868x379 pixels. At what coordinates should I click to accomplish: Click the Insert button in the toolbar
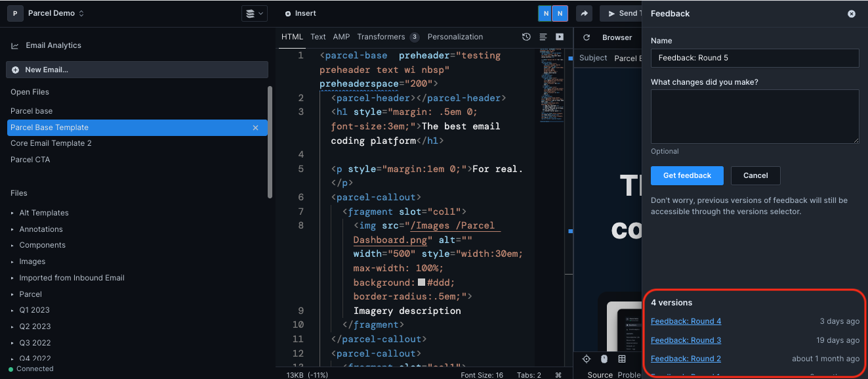300,13
